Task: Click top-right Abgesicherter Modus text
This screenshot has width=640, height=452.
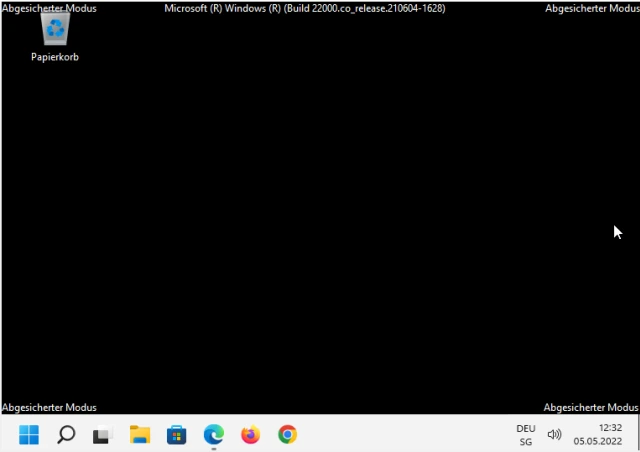Action: (590, 8)
